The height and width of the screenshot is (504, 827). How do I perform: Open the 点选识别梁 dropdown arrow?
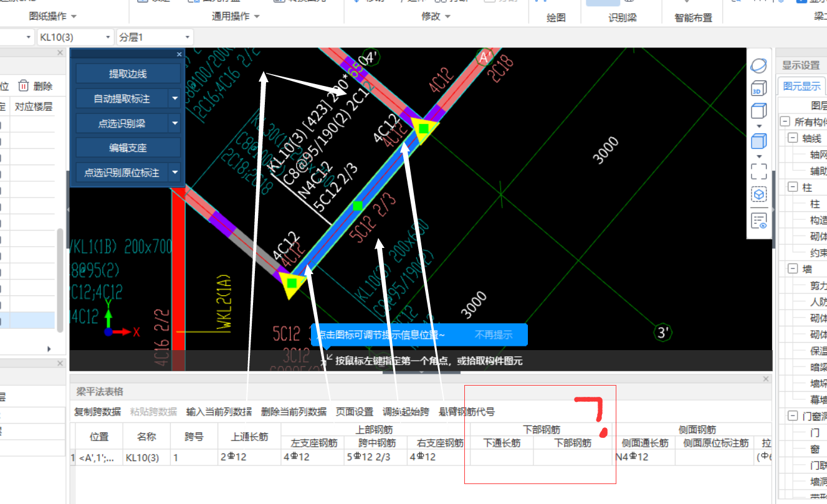174,123
